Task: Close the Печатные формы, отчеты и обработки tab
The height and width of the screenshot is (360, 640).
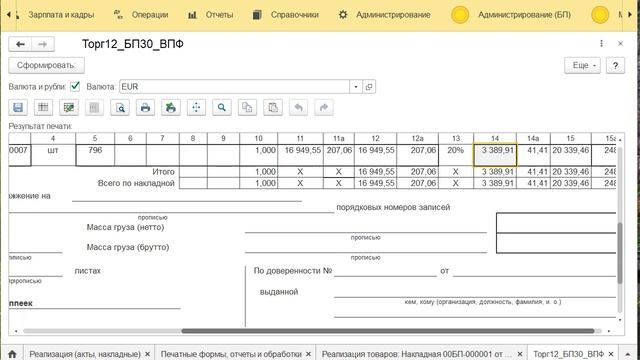Action: tap(309, 354)
